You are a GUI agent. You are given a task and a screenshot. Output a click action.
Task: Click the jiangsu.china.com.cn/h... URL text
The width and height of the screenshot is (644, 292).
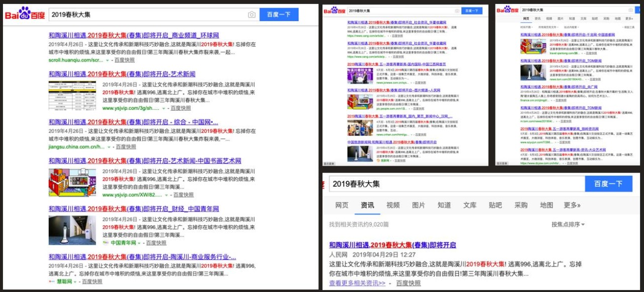(77, 147)
